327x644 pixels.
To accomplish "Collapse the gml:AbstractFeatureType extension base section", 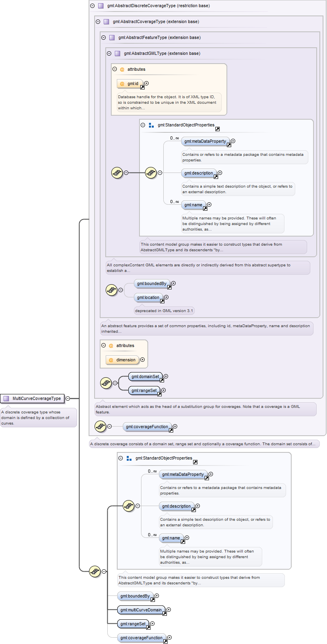I will click(x=103, y=38).
